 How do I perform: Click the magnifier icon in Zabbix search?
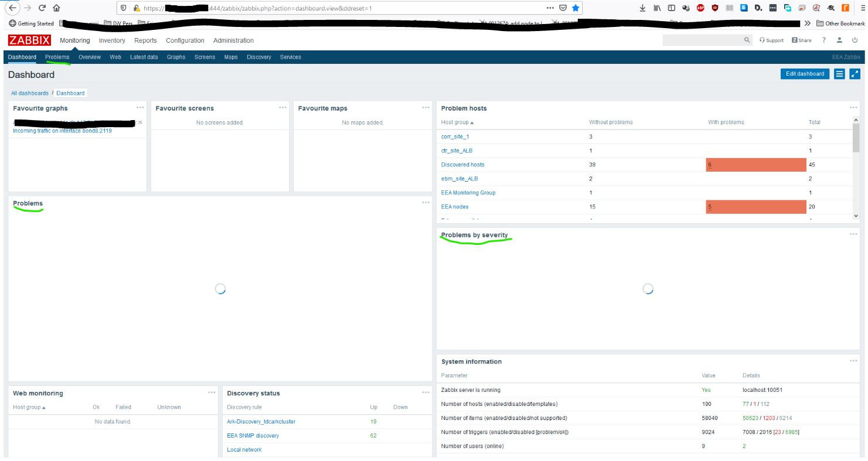point(747,40)
